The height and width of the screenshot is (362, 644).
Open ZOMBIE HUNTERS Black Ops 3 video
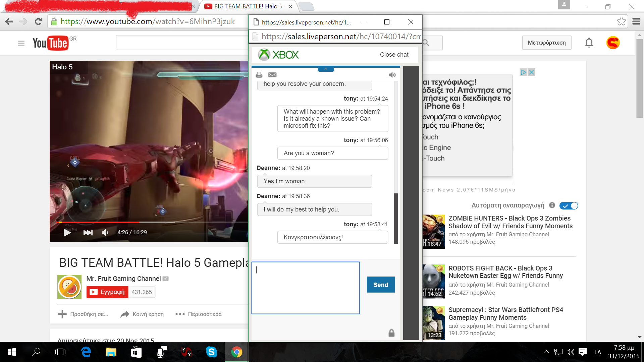tap(510, 222)
